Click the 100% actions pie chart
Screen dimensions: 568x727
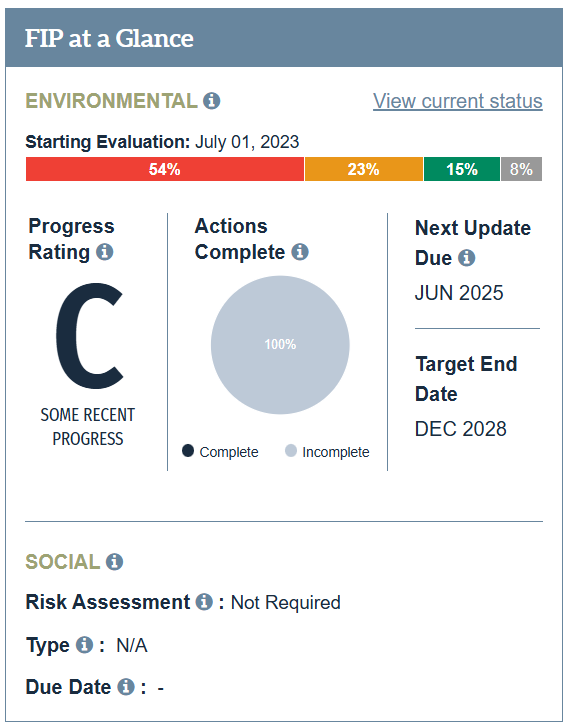point(280,345)
